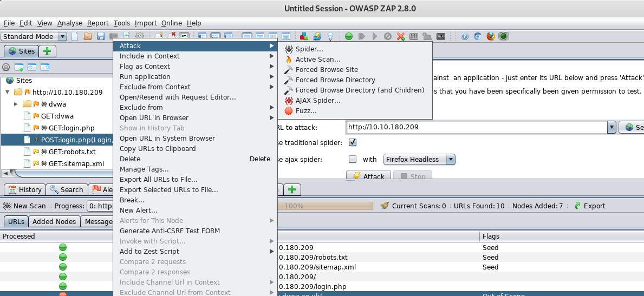Click the green plus beside Sites tab

click(x=47, y=51)
